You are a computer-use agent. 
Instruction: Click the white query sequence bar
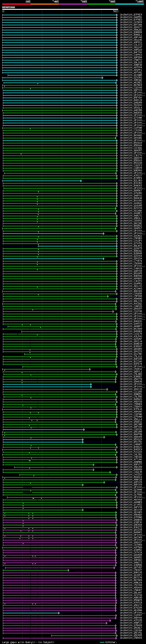(x=60, y=10)
